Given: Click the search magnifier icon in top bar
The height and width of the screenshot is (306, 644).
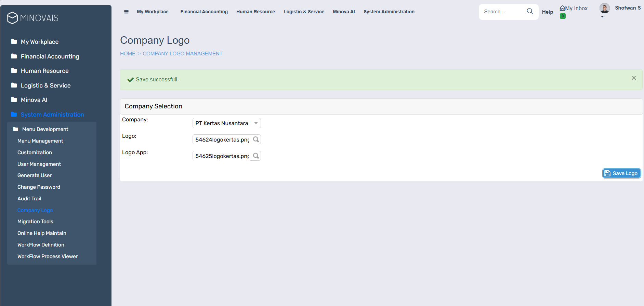Looking at the screenshot, I should [x=530, y=11].
